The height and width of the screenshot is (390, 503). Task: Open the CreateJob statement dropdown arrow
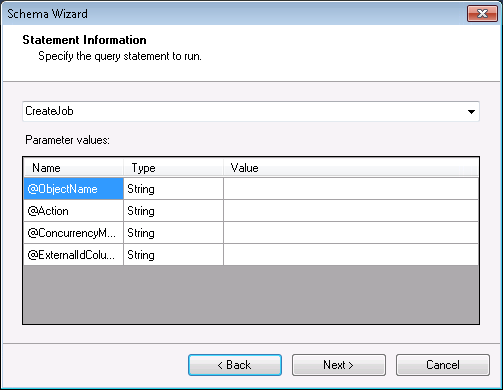(471, 112)
